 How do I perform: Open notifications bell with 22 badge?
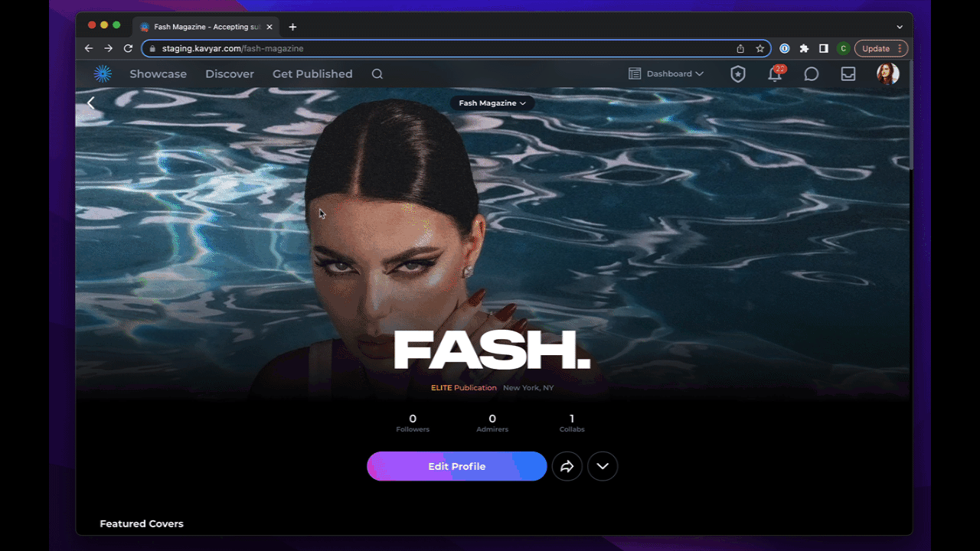click(x=776, y=73)
